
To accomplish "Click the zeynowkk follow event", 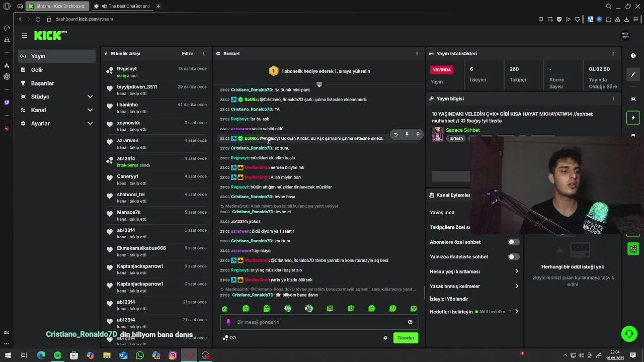I will [156, 126].
